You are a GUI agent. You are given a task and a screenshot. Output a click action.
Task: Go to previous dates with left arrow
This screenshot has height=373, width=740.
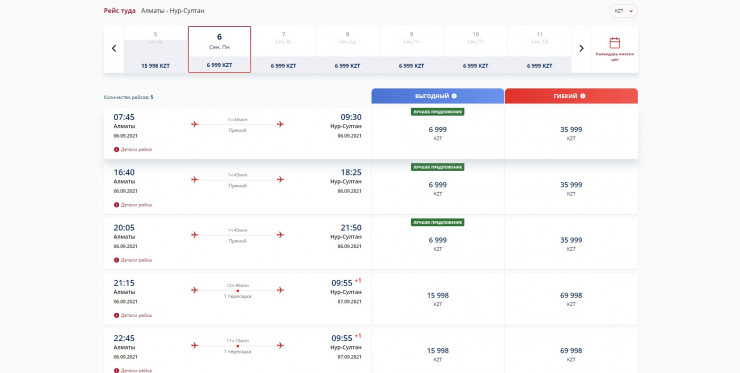pos(114,48)
